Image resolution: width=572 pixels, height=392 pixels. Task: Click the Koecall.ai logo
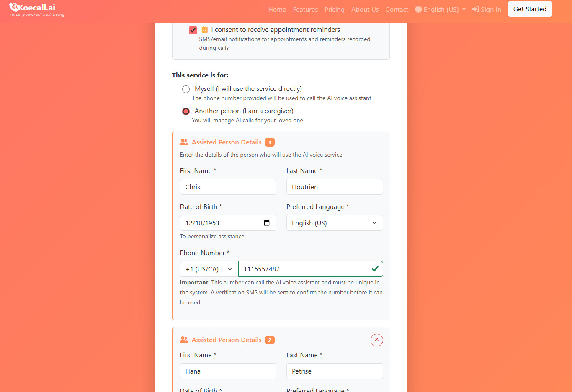(33, 8)
